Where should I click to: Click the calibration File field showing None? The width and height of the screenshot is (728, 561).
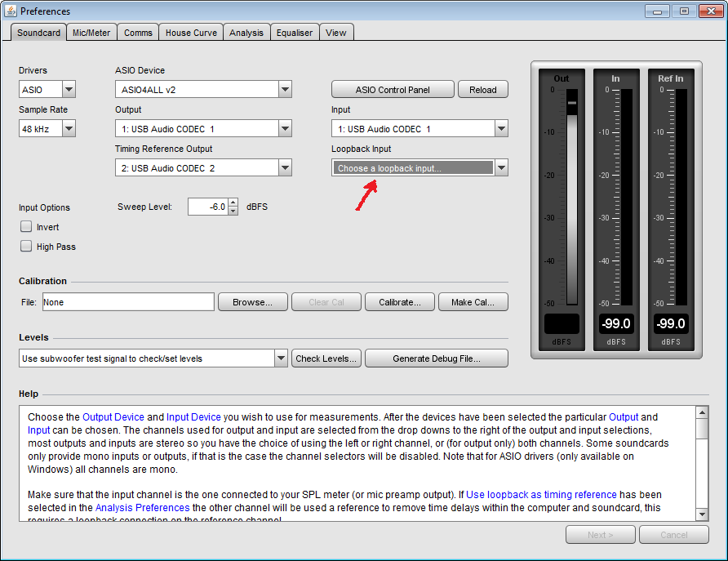tap(128, 302)
